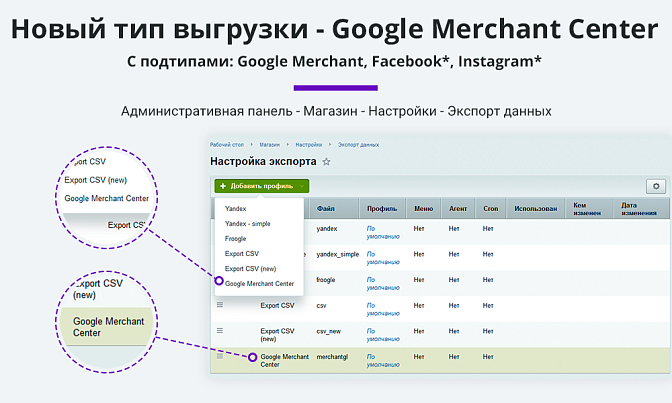The image size is (672, 403).
Task: Click the Профиль column header
Action: [382, 209]
